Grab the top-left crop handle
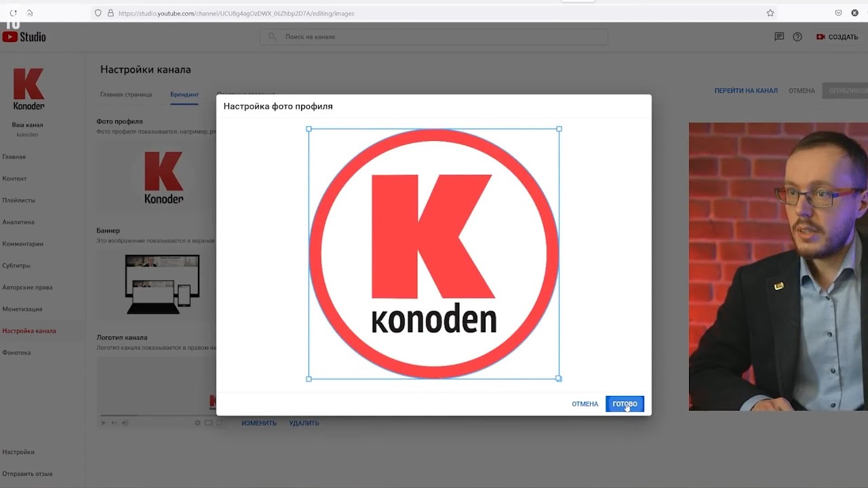Viewport: 868px width, 488px height. pyautogui.click(x=309, y=129)
